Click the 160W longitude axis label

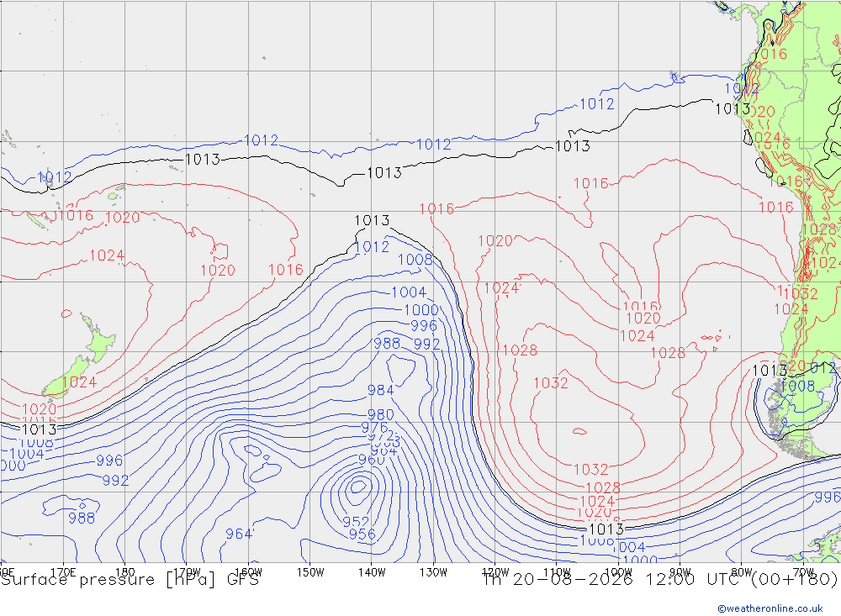pyautogui.click(x=248, y=572)
